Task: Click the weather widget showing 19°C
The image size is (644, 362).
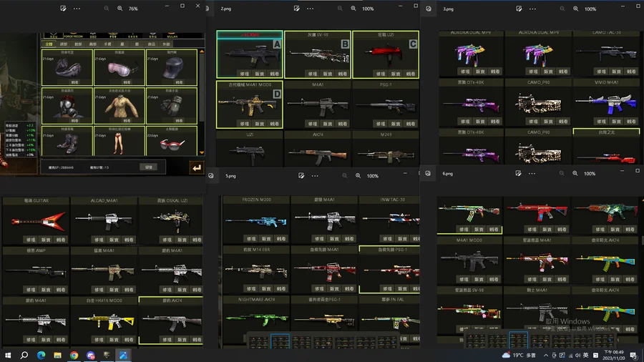Action: [520, 355]
